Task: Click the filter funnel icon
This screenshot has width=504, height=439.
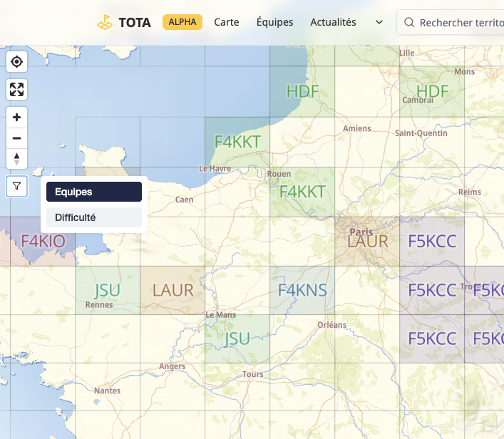Action: (17, 187)
